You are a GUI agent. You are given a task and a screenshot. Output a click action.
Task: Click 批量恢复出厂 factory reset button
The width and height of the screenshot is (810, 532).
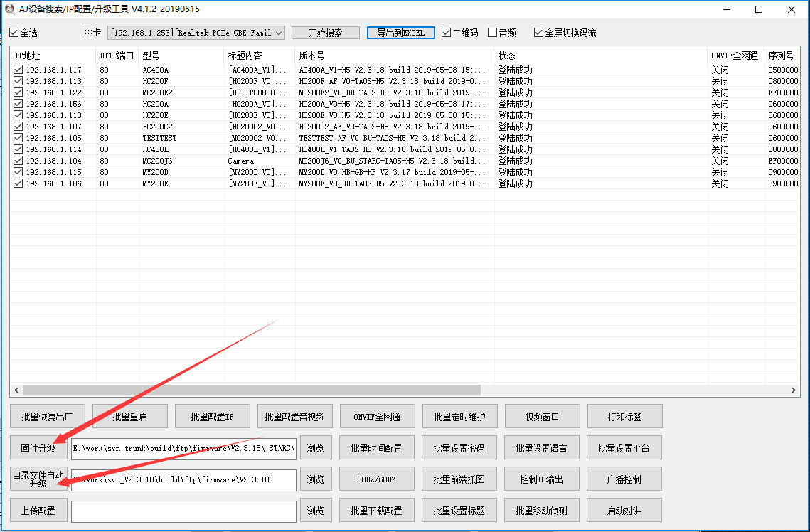pyautogui.click(x=47, y=416)
